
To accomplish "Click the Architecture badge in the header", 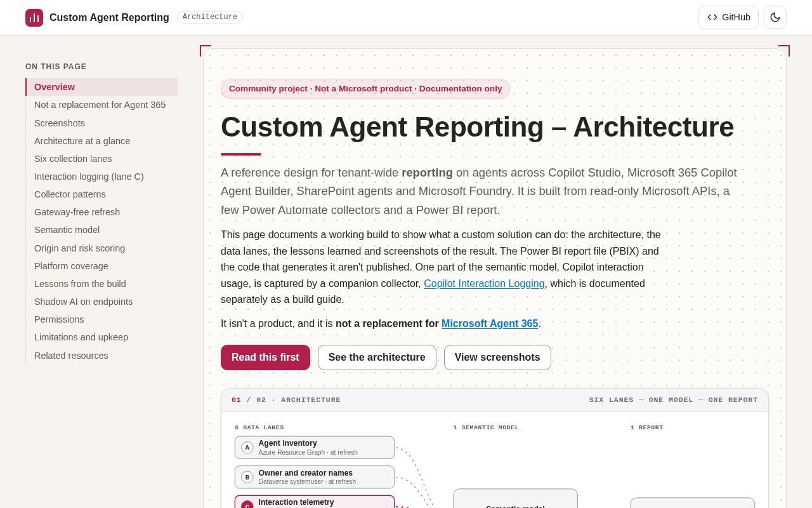I will 210,17.
